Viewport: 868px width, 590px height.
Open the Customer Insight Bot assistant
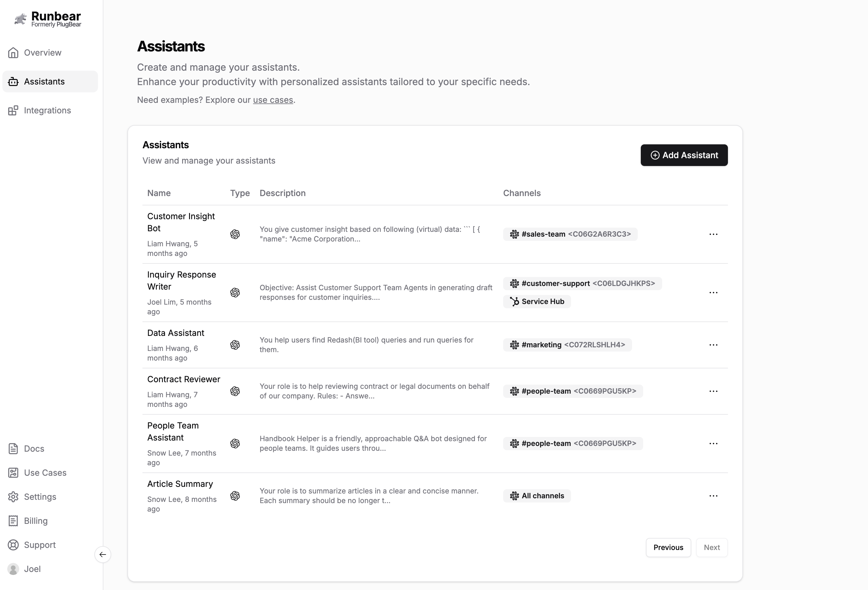181,222
